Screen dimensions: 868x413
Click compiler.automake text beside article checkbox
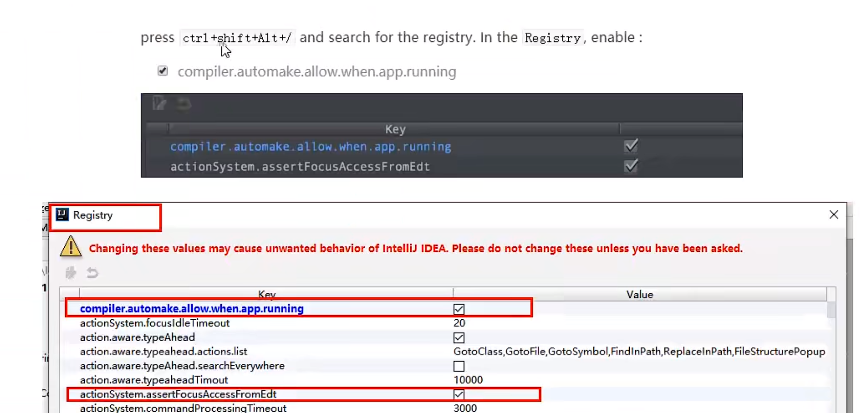point(317,71)
